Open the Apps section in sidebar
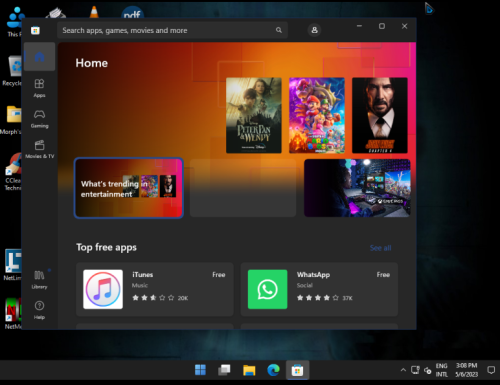Screen dimensions: 500x385 tap(39, 88)
